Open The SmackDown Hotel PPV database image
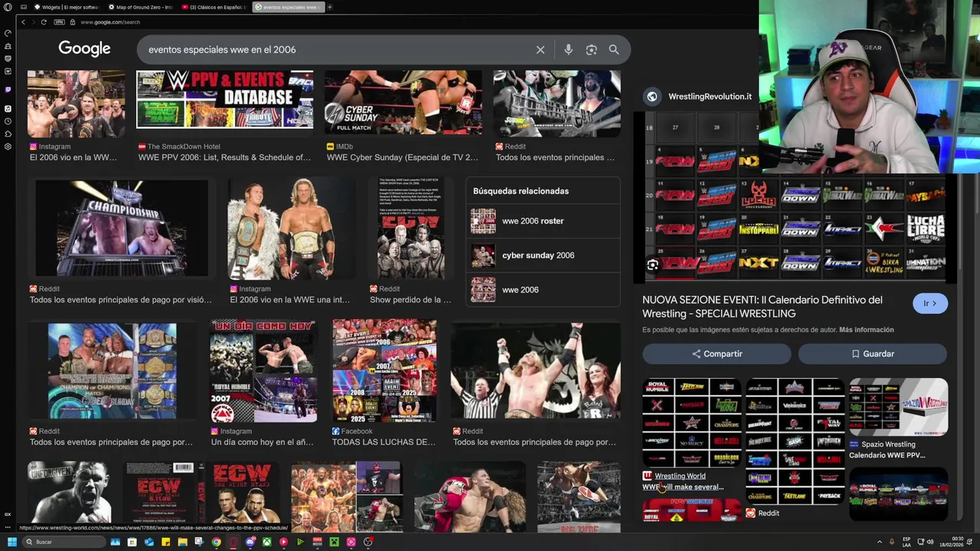 [x=224, y=99]
